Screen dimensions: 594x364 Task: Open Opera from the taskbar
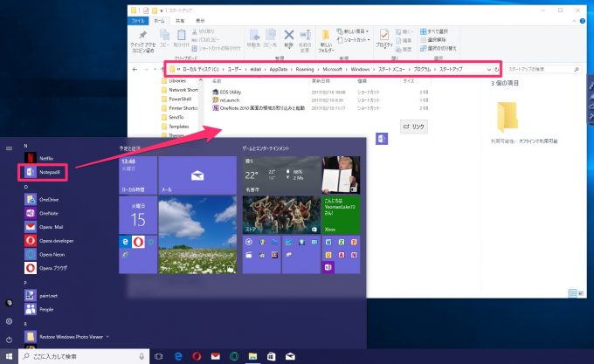197,356
